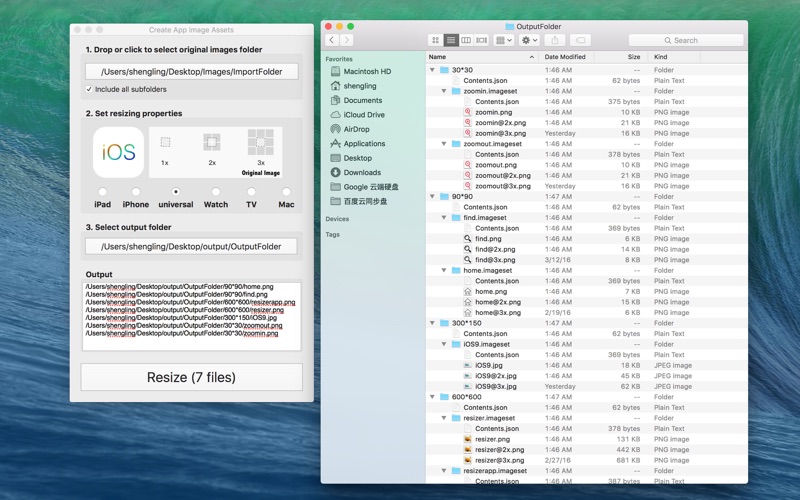The image size is (800, 500).
Task: Click the Finder forward arrow button
Action: click(x=346, y=40)
